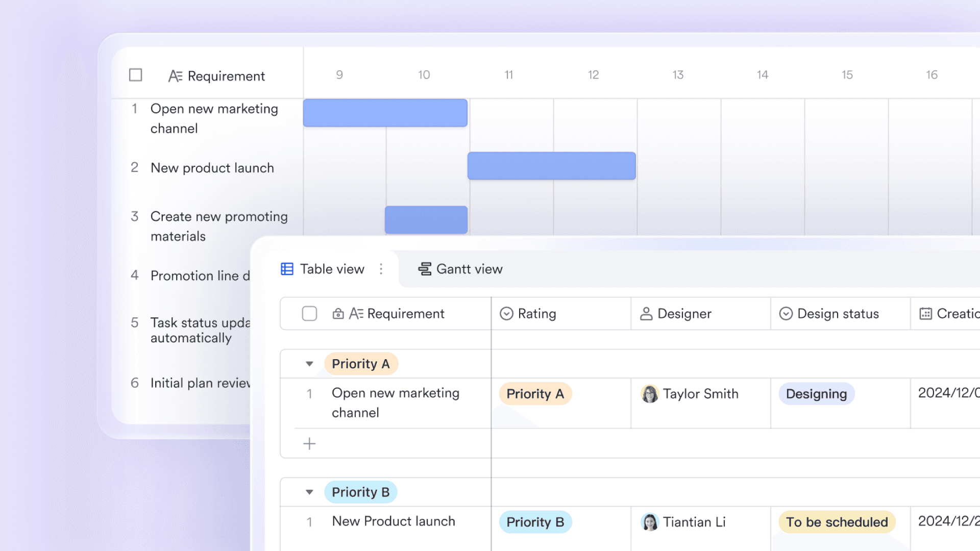Click day 10 in the Gantt timeline header
Image resolution: width=980 pixels, height=551 pixels.
424,75
